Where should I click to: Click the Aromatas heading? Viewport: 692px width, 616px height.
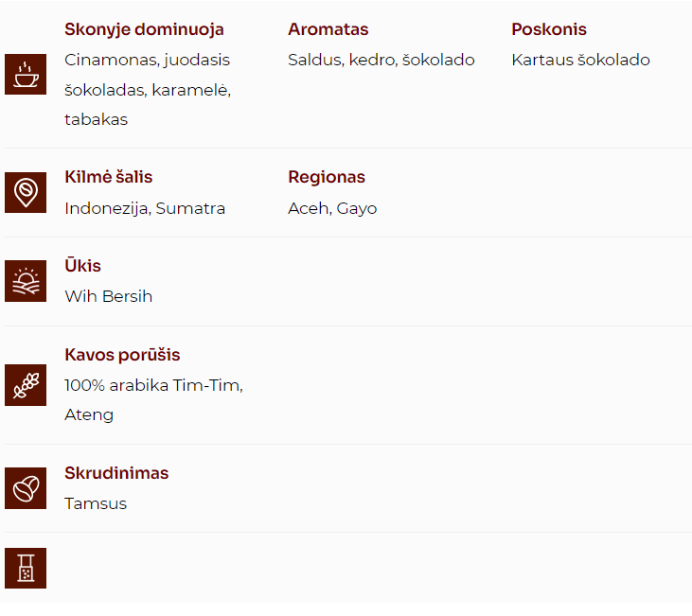[328, 29]
